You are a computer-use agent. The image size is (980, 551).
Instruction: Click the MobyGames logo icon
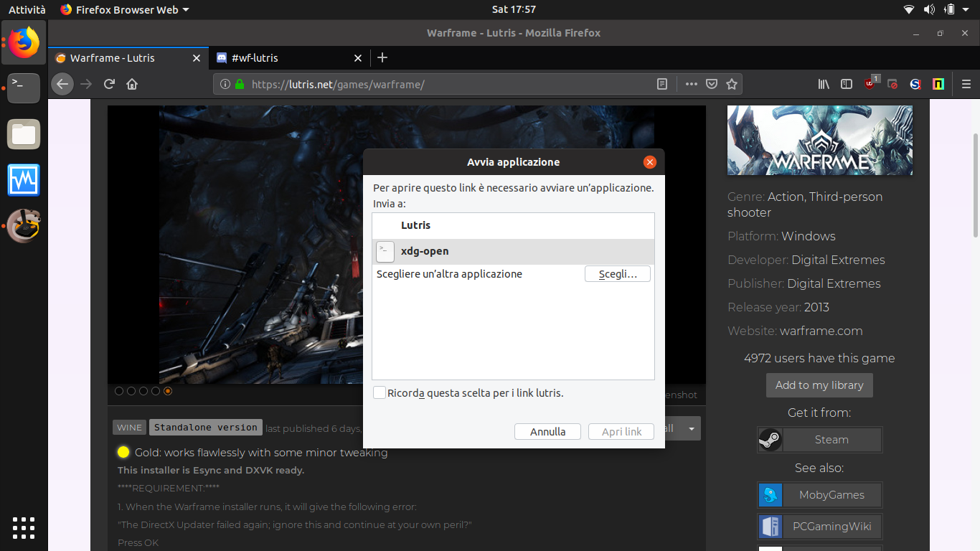pos(770,495)
